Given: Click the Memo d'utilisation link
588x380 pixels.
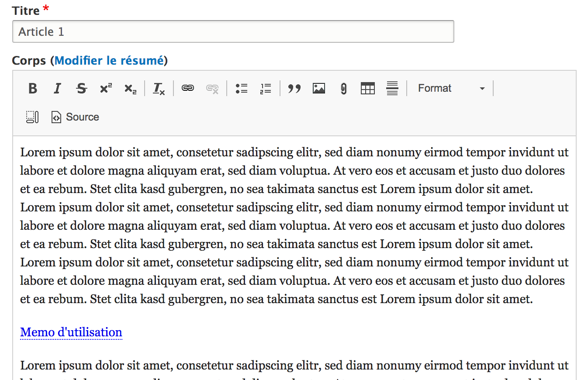Looking at the screenshot, I should point(71,332).
